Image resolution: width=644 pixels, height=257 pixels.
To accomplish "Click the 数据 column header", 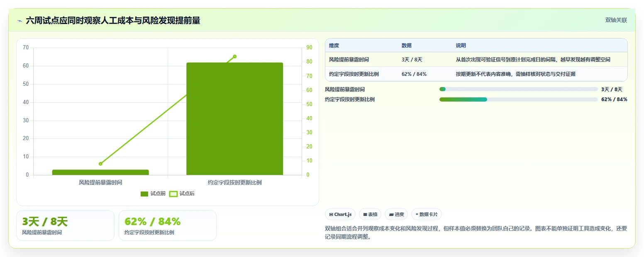I will (407, 46).
